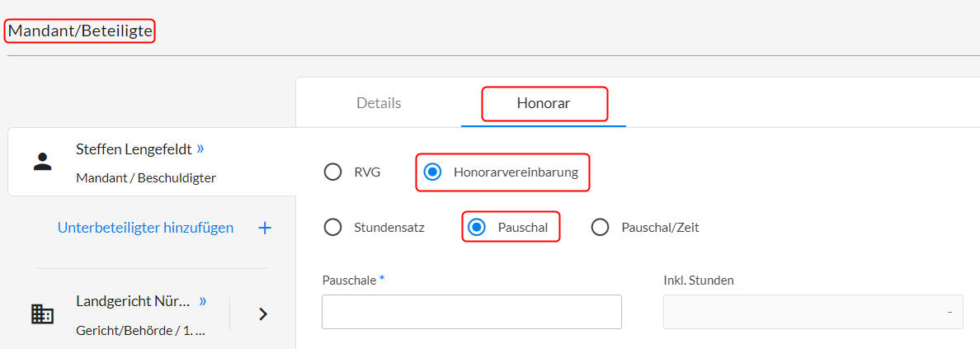Viewport: 980px width, 349px height.
Task: Select the Mandant / Beschuldigter participant card
Action: tap(152, 162)
